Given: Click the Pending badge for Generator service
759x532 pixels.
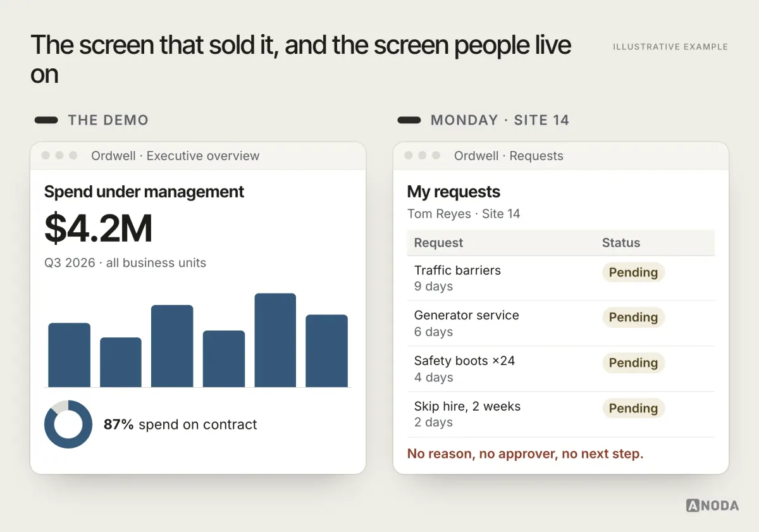Looking at the screenshot, I should tap(633, 318).
